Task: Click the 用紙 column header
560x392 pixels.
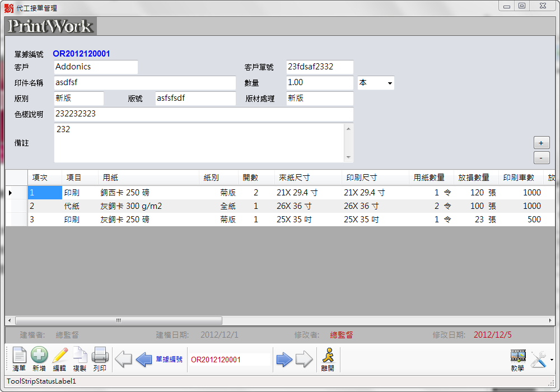Action: [149, 178]
